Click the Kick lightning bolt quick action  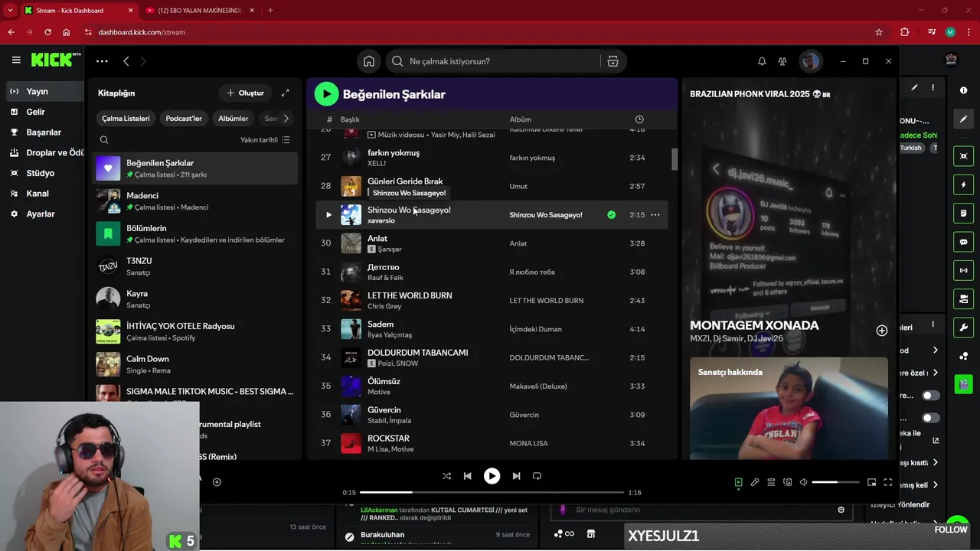(963, 184)
